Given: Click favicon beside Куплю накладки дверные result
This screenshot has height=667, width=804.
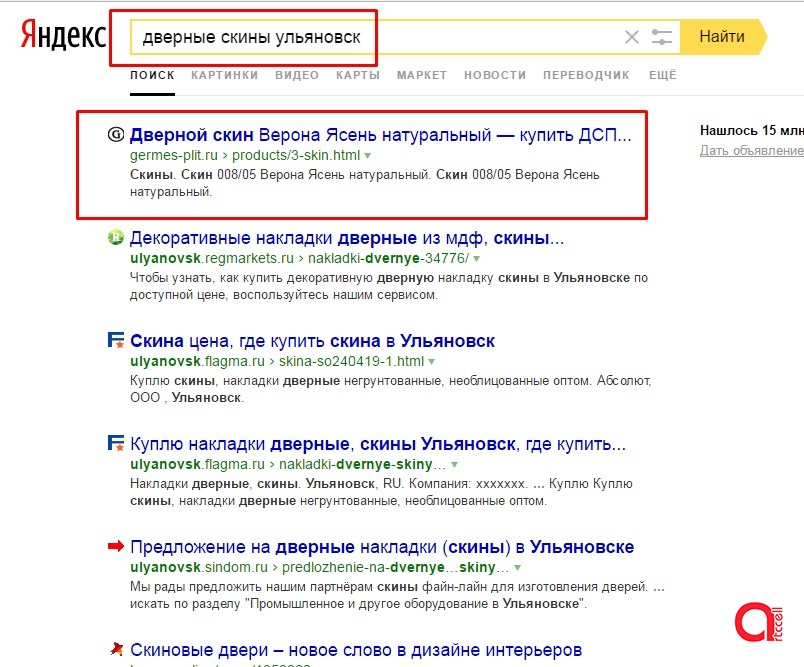Looking at the screenshot, I should pyautogui.click(x=116, y=443).
